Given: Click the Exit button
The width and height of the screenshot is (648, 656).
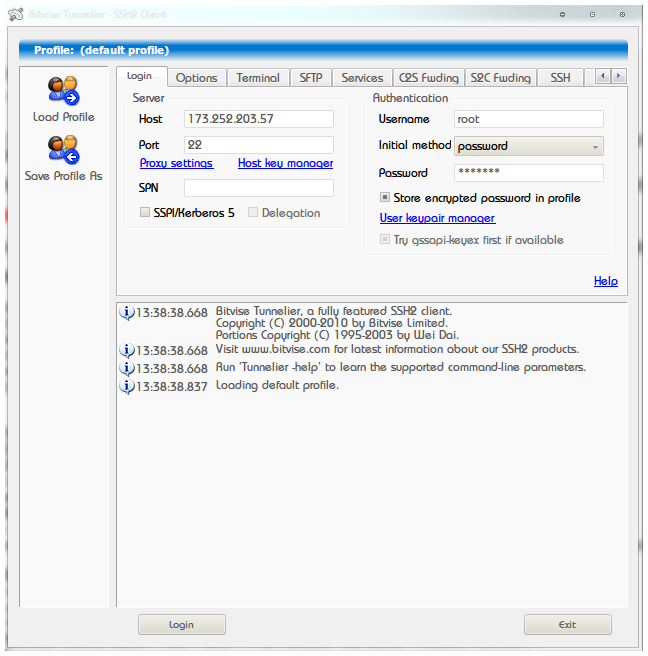Looking at the screenshot, I should (x=568, y=624).
